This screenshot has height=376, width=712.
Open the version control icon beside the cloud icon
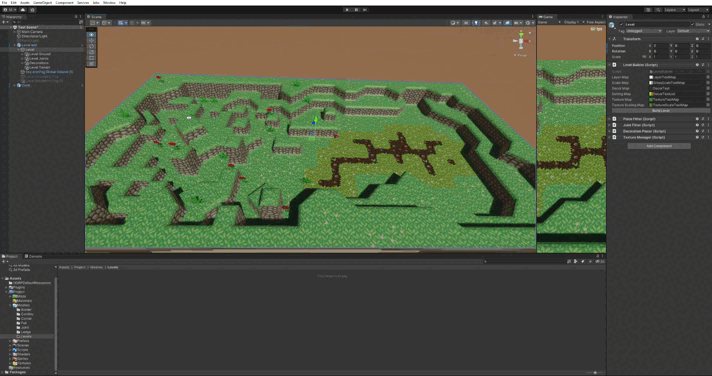tap(32, 10)
